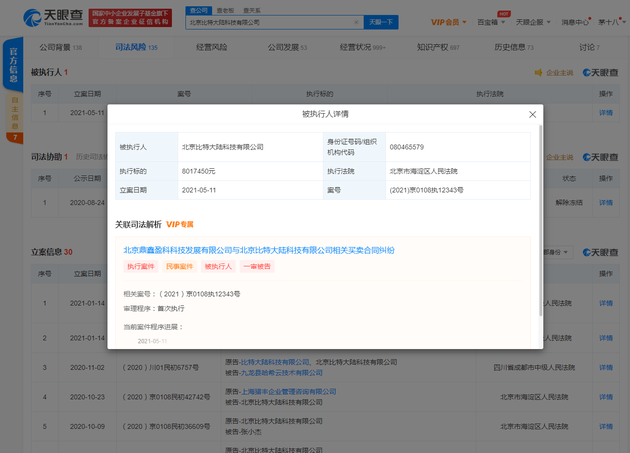The width and height of the screenshot is (630, 453).
Task: Open the related case title link 北京鼎鑫盈科科技
Action: coord(259,250)
